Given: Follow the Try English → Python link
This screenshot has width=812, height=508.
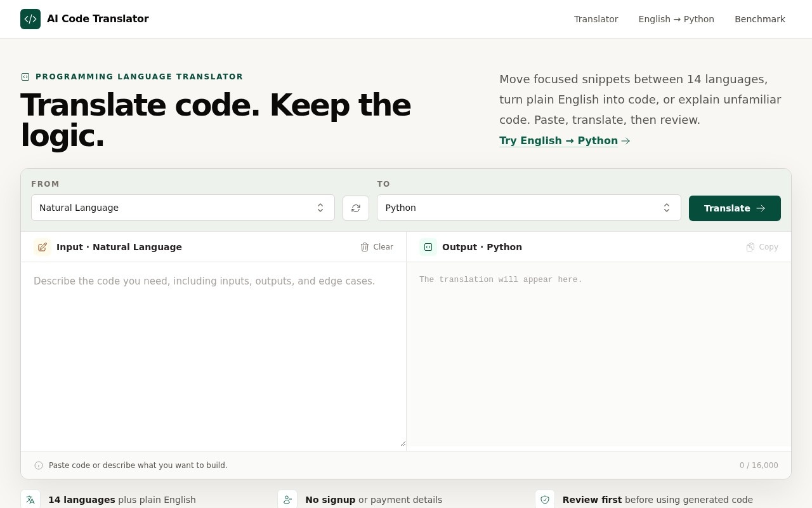Looking at the screenshot, I should point(565,141).
